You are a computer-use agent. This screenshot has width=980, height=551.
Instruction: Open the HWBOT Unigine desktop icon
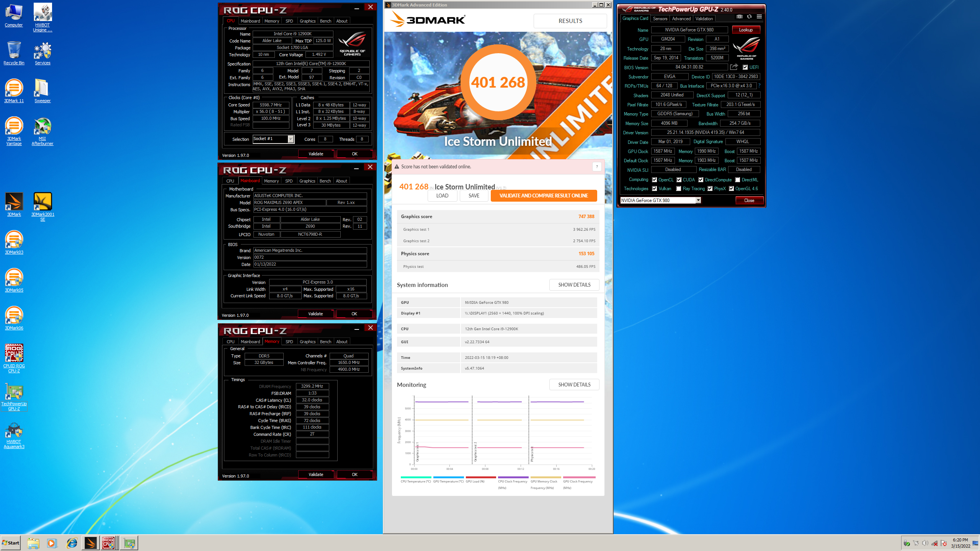coord(42,18)
